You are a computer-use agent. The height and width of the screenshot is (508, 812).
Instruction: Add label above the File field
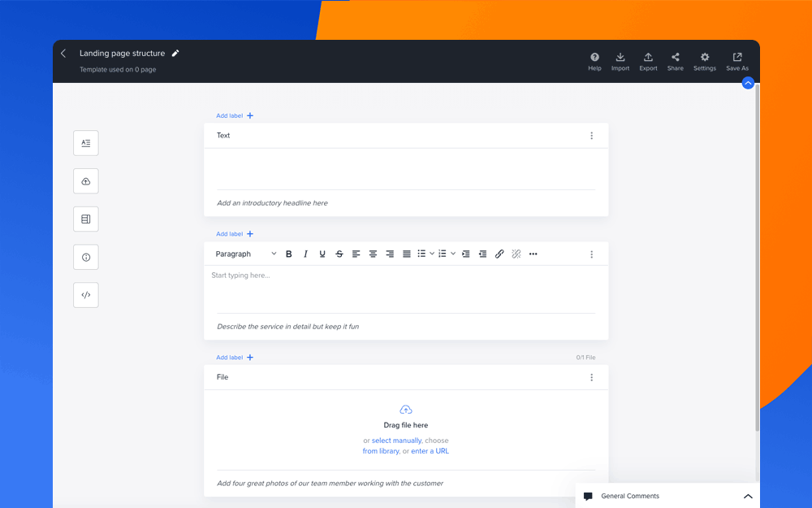pos(235,357)
